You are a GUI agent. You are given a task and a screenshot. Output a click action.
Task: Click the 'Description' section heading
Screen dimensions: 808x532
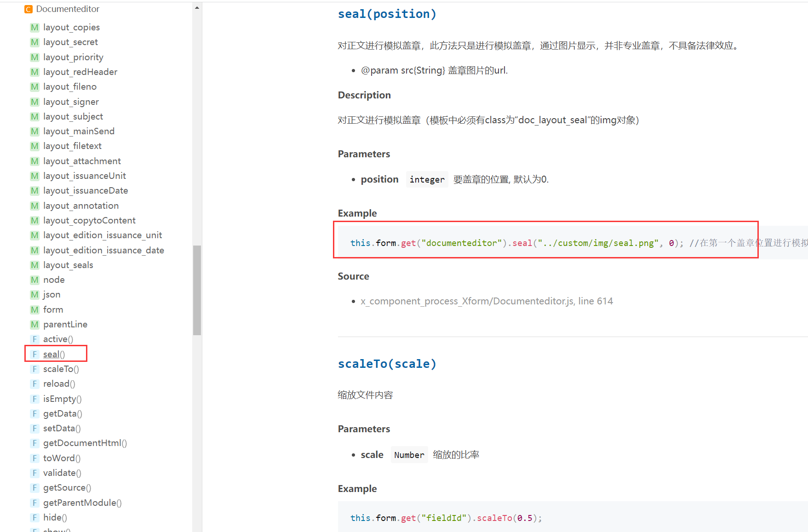364,95
